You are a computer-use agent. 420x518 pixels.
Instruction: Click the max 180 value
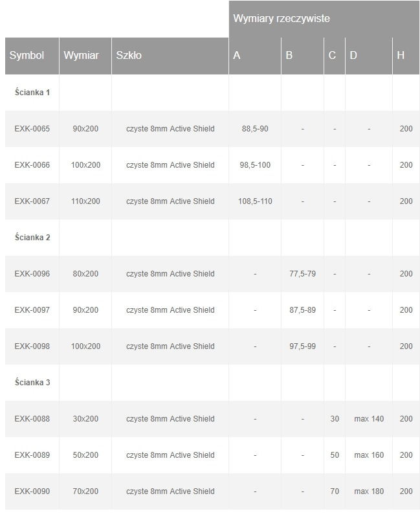tap(369, 491)
